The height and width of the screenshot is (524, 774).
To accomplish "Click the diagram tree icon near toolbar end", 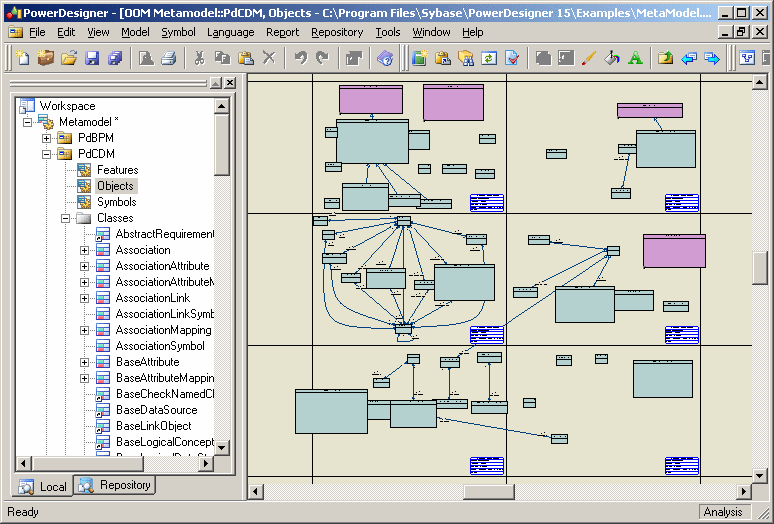I will (747, 58).
